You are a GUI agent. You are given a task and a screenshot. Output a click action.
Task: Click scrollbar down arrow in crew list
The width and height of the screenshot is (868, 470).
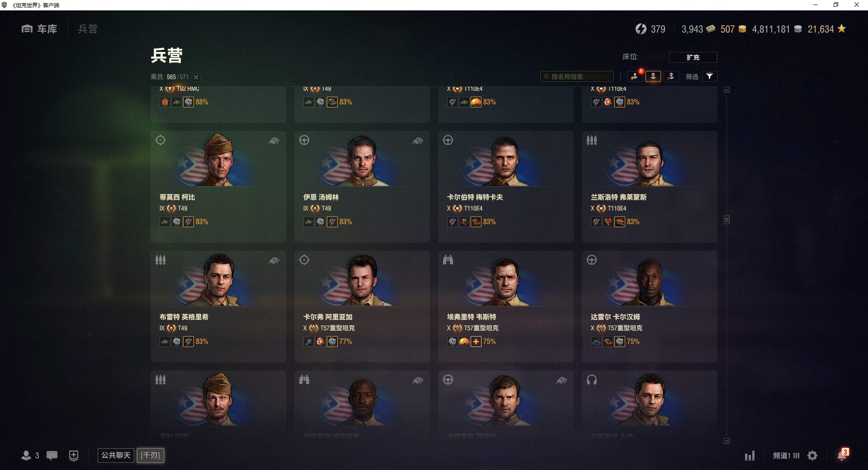pos(726,441)
